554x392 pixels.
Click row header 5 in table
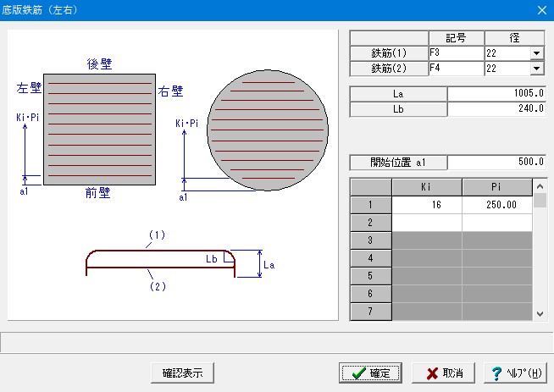pos(371,276)
